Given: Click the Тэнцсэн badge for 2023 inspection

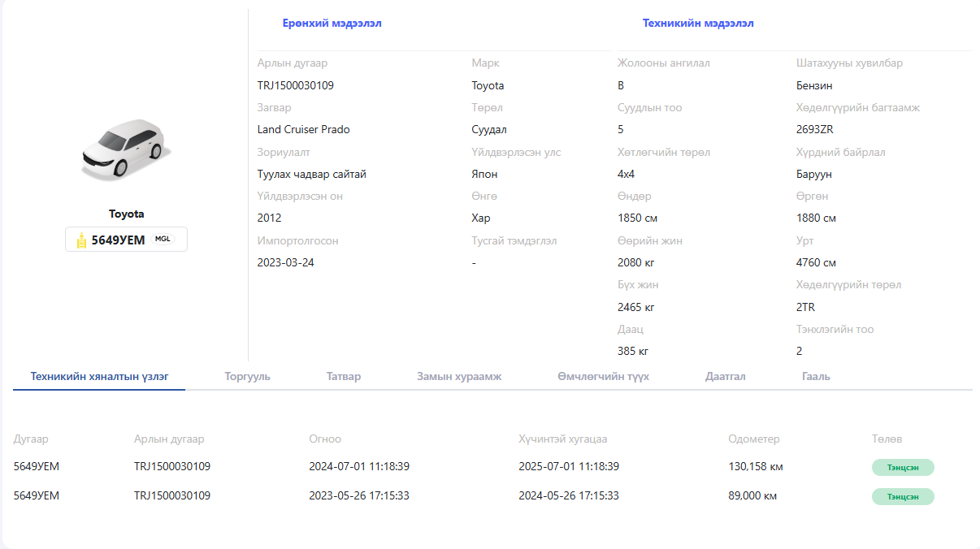Looking at the screenshot, I should click(x=903, y=496).
